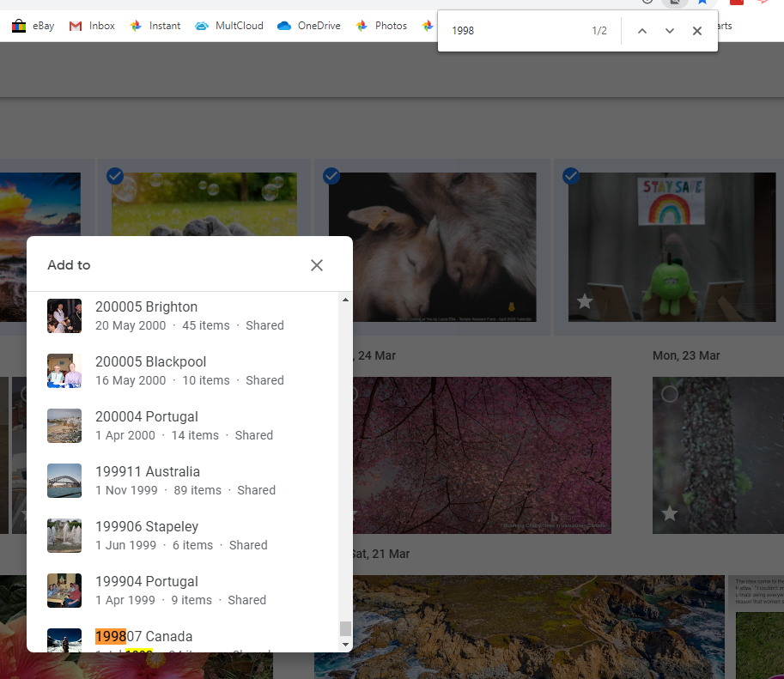
Task: Open the OneDrive bookmark
Action: click(309, 26)
